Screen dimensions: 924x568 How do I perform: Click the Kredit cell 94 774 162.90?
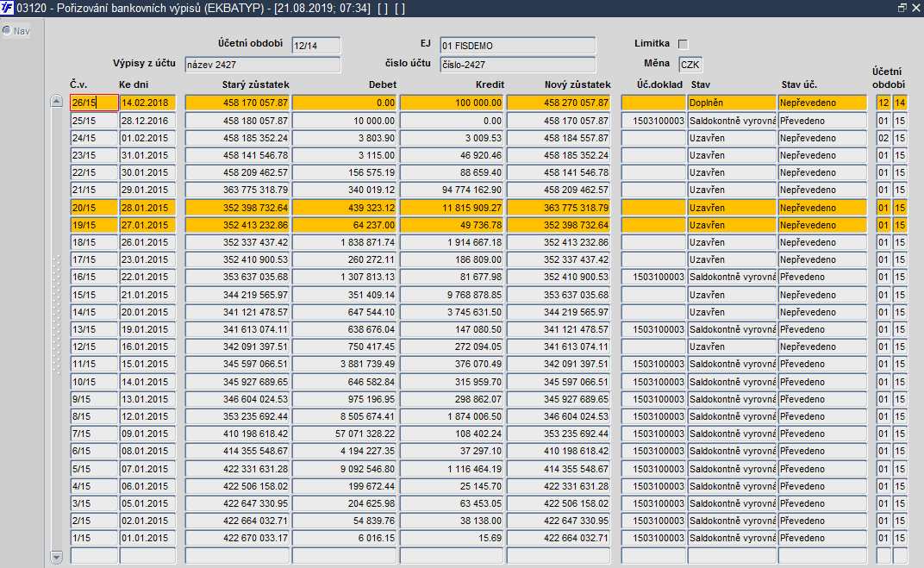[452, 190]
